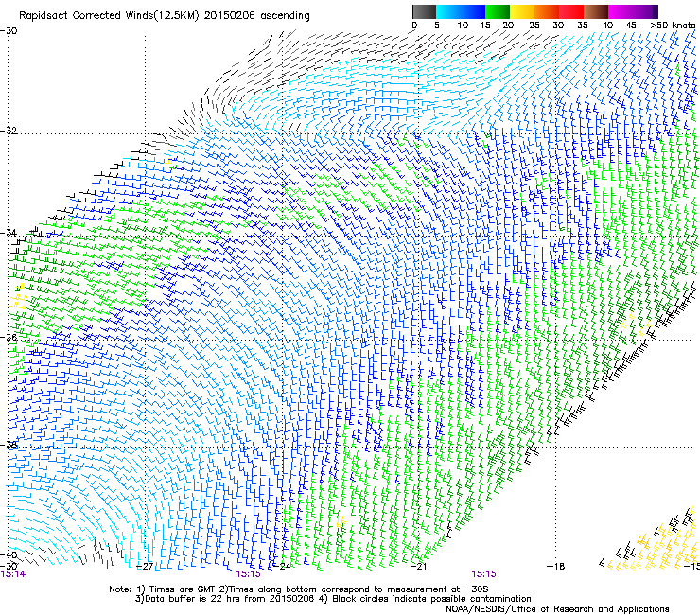700x615 pixels.
Task: Click the latitude label '-38'
Action: pyautogui.click(x=8, y=445)
